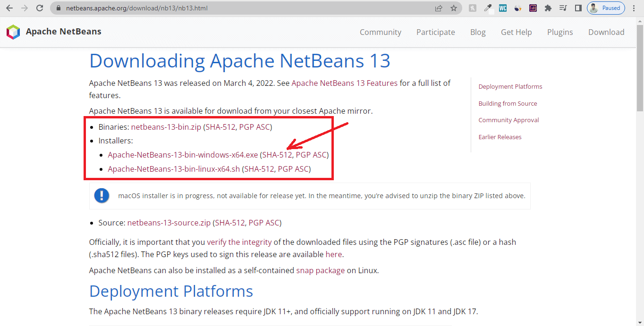Toggle the browser side panel icon

pyautogui.click(x=578, y=8)
